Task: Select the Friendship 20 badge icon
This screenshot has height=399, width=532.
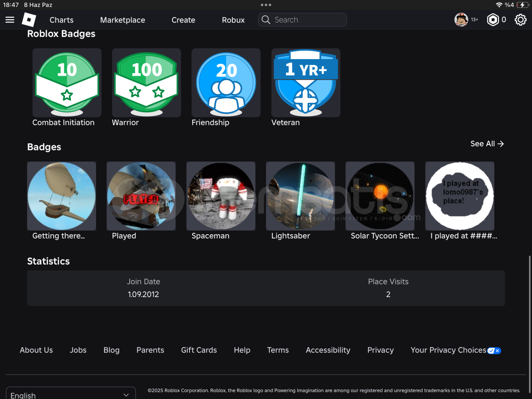Action: point(226,83)
